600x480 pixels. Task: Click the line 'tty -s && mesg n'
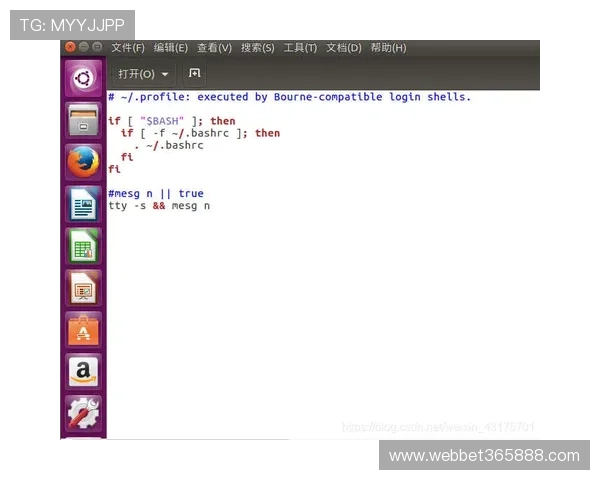159,206
